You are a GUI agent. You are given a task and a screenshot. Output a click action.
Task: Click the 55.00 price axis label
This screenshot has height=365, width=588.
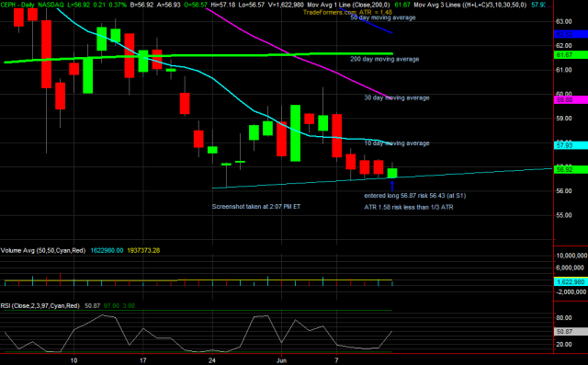564,215
